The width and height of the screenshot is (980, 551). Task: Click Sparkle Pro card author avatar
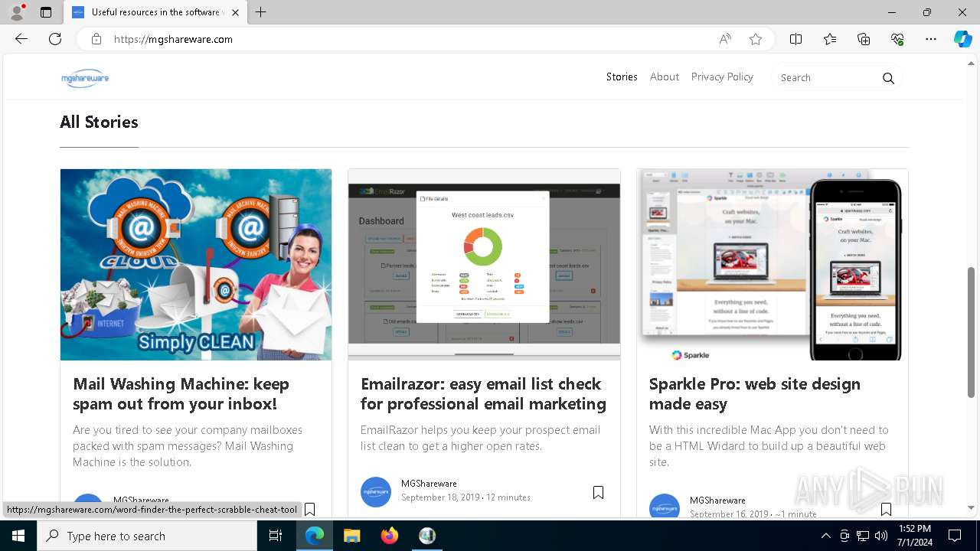point(665,506)
